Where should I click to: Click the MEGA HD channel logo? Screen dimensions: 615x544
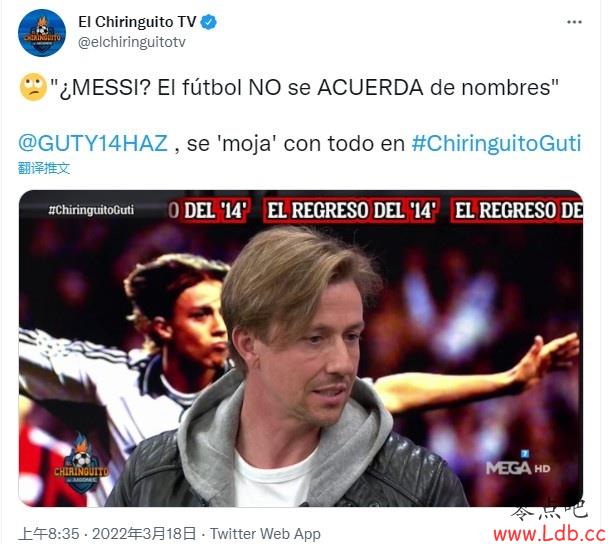point(518,464)
